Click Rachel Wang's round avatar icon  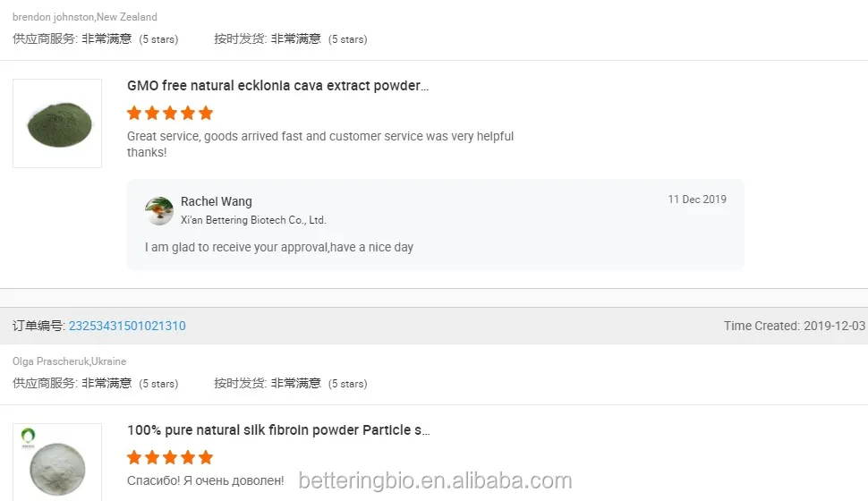159,211
